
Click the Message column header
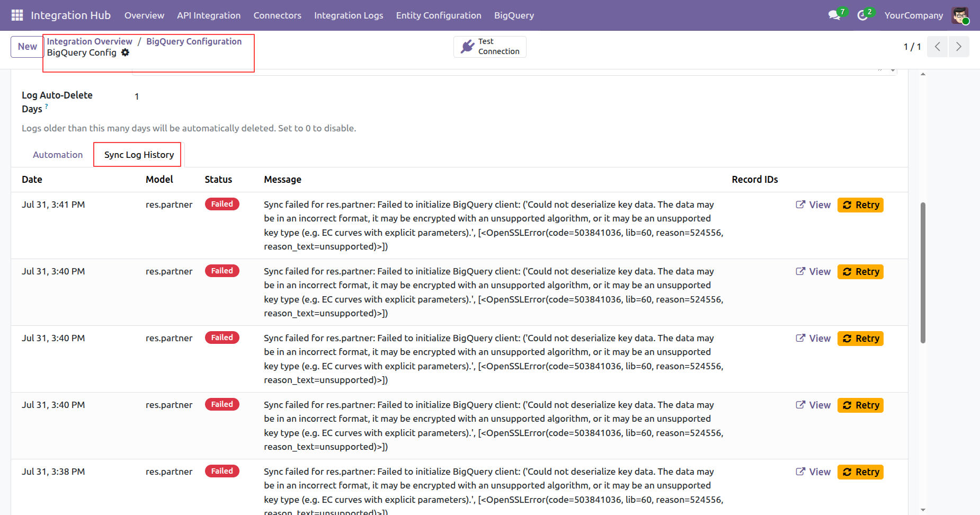(x=282, y=180)
